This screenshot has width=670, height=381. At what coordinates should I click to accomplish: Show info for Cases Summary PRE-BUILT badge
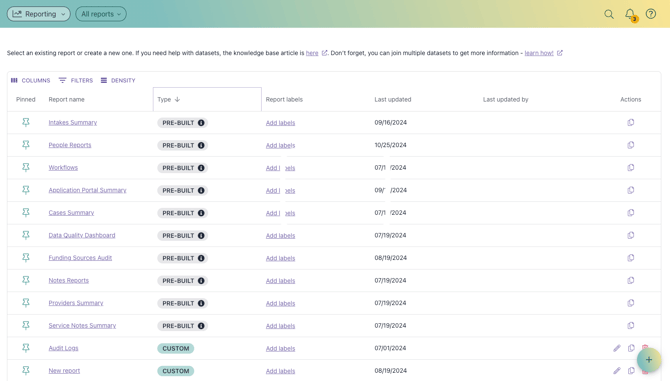click(x=201, y=213)
